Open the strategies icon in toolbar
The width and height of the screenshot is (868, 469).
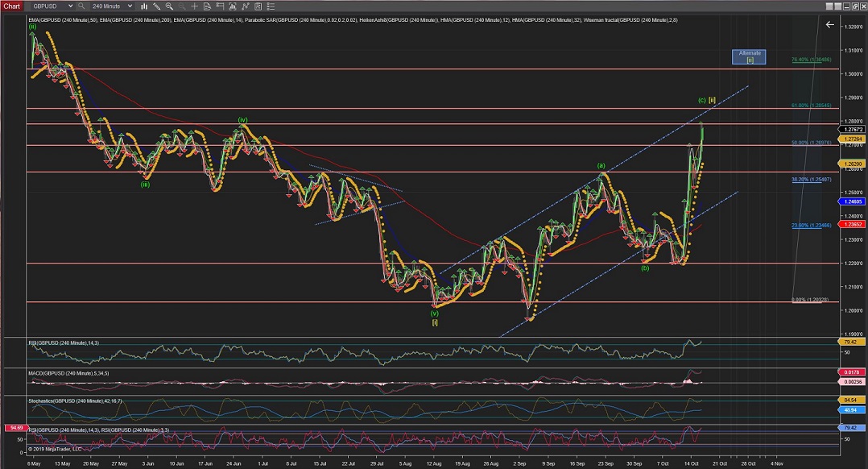click(258, 6)
